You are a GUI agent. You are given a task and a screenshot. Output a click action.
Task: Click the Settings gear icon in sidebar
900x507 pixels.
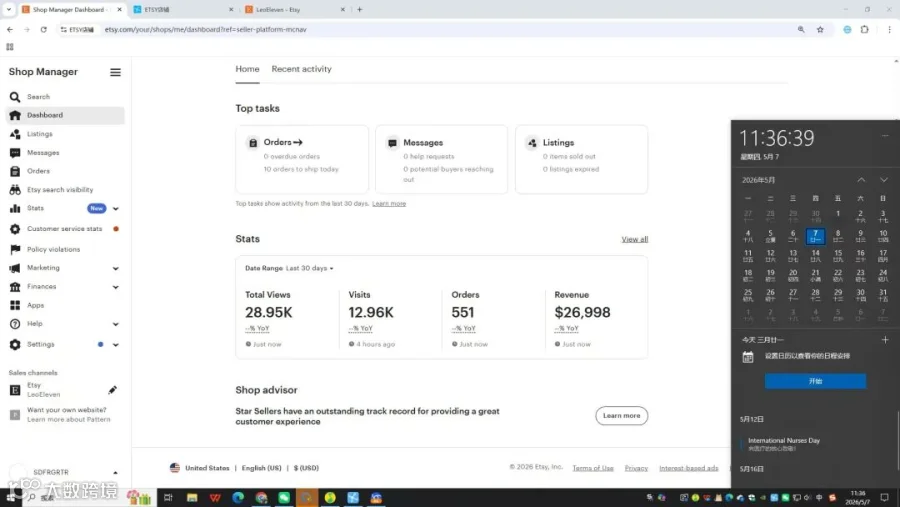point(15,345)
